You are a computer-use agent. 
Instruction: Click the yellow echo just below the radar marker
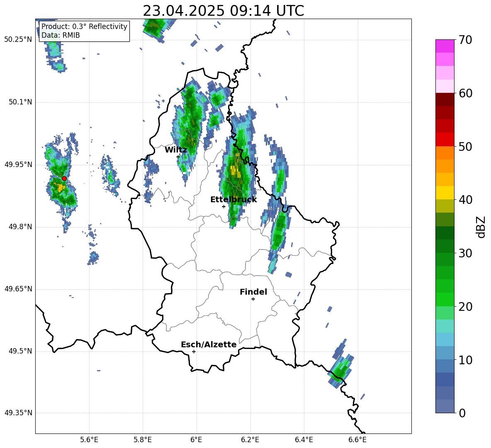coord(60,188)
